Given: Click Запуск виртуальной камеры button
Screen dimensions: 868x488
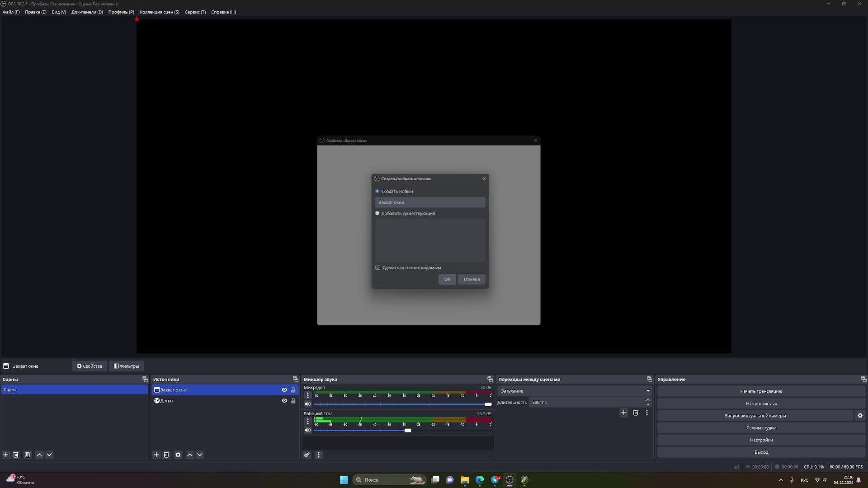Looking at the screenshot, I should [755, 416].
